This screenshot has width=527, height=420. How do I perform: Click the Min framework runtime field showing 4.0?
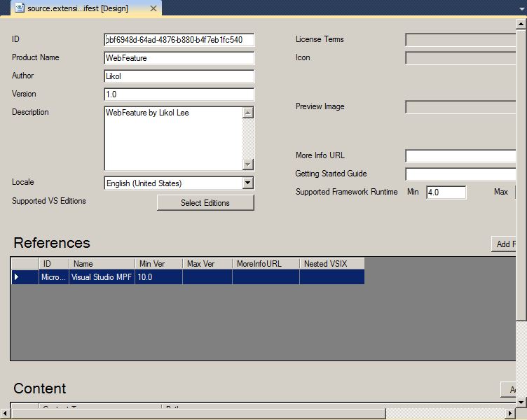click(x=446, y=192)
